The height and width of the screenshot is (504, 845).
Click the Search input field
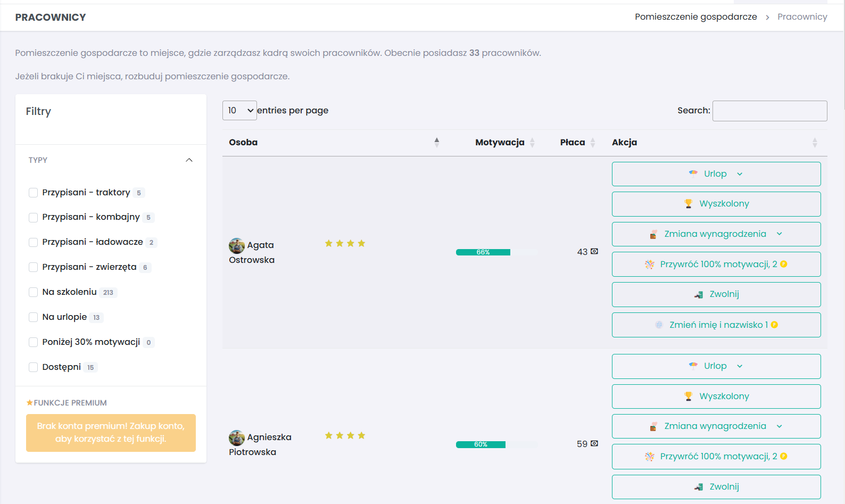(x=769, y=111)
